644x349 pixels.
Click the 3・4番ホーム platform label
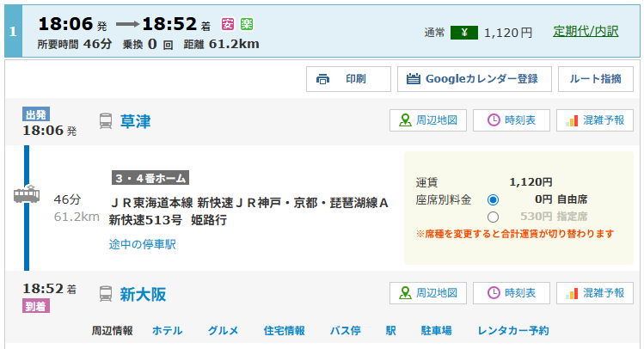click(x=150, y=178)
